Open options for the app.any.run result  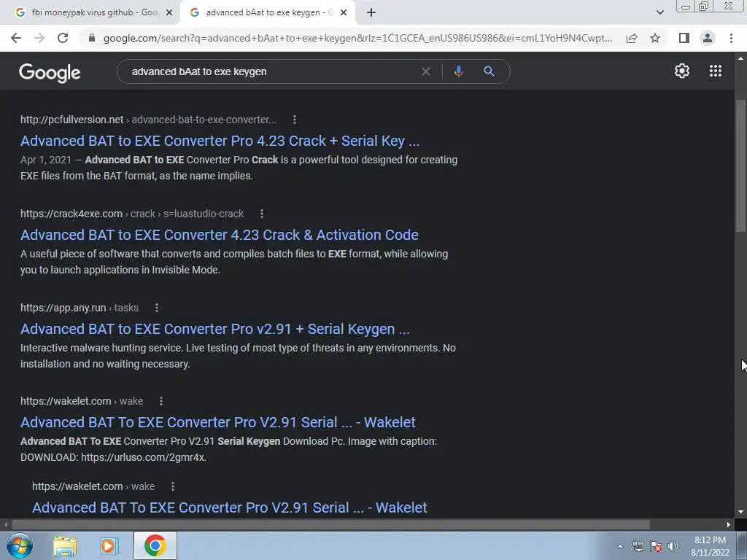156,308
